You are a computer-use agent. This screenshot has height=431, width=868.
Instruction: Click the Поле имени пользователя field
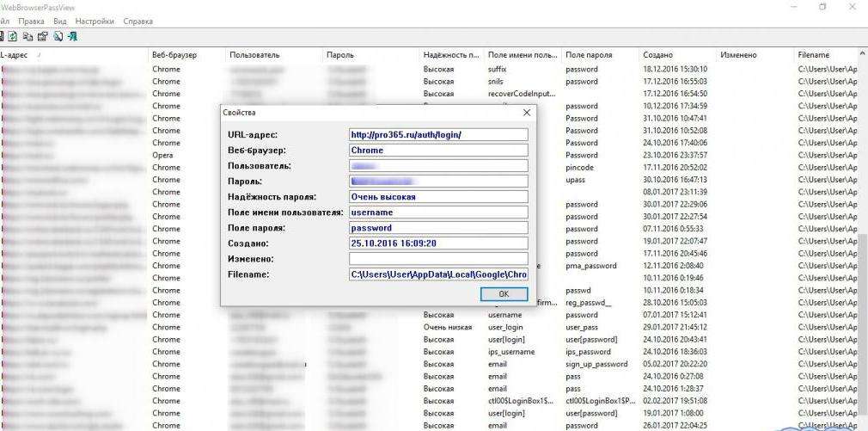438,212
